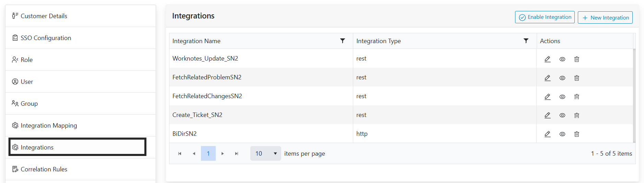
Task: Open the Integration Name column filter
Action: [342, 41]
